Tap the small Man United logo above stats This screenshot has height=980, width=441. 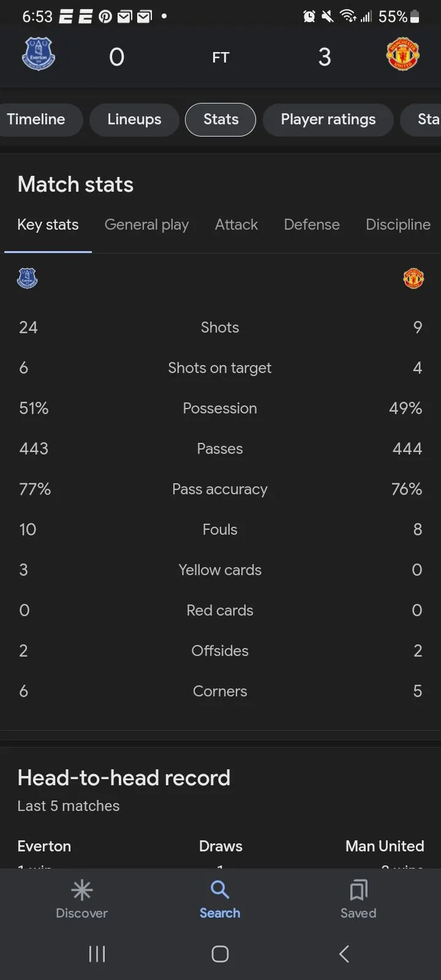point(413,278)
